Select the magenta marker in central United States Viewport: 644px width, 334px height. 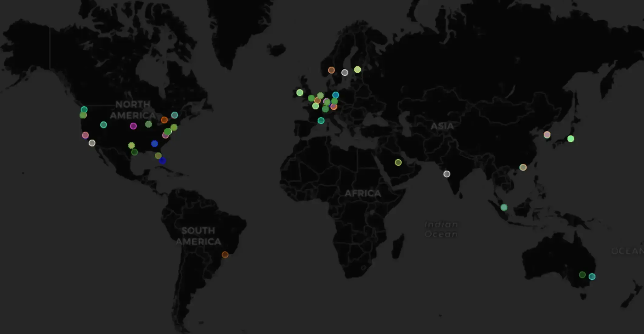tap(133, 126)
